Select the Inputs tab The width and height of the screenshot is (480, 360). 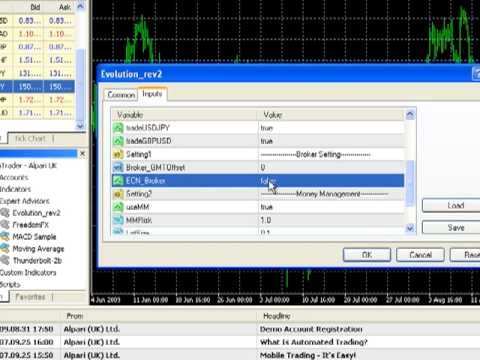click(x=152, y=94)
